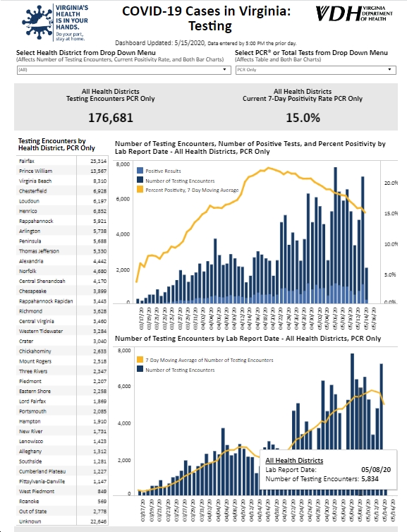Click the 176,681 testing encounters total
Screen dimensions: 407x532
pyautogui.click(x=111, y=118)
